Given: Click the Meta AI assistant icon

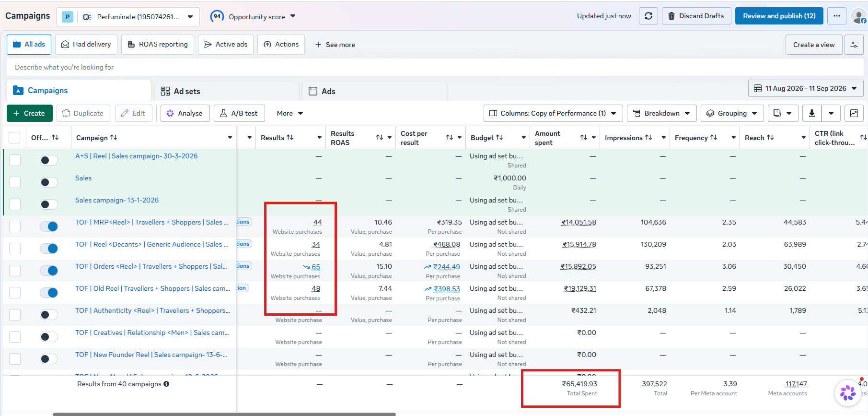Looking at the screenshot, I should pyautogui.click(x=847, y=393).
